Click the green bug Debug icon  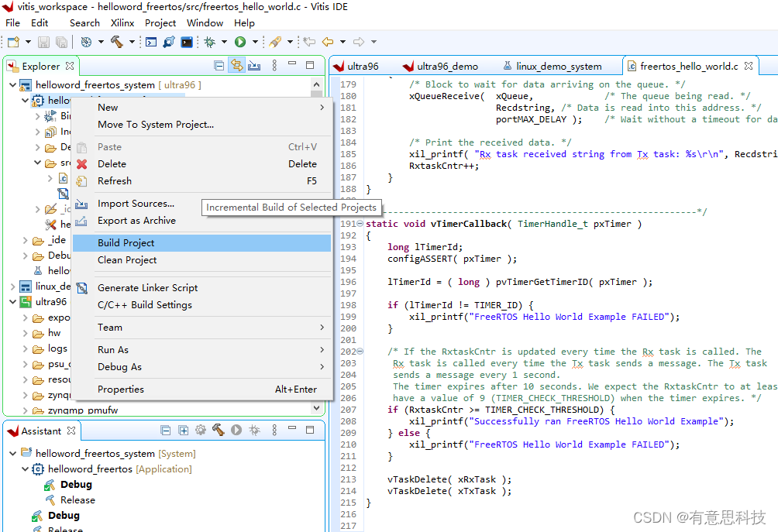(x=210, y=42)
